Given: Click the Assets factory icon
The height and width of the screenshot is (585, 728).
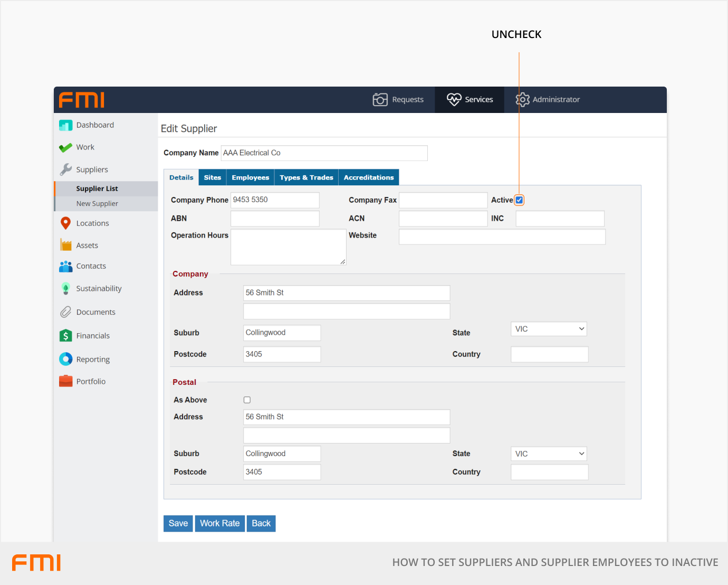Looking at the screenshot, I should click(x=65, y=245).
